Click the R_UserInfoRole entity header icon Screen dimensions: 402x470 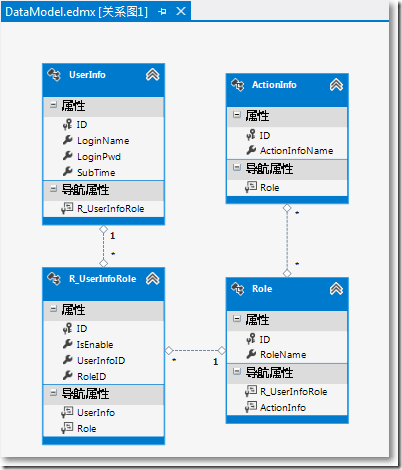click(54, 278)
